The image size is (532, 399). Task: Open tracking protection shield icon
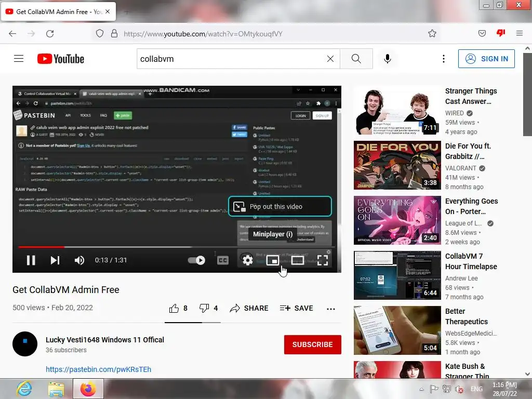(x=99, y=34)
